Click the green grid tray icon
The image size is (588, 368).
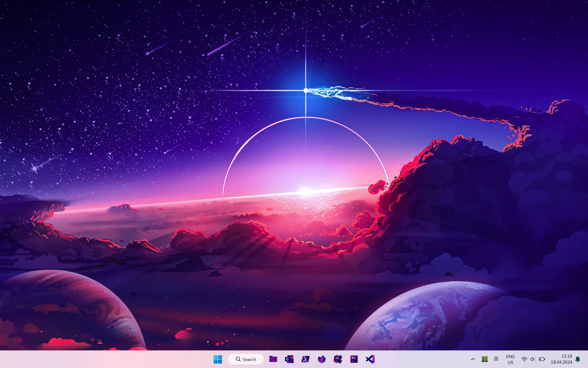point(484,359)
